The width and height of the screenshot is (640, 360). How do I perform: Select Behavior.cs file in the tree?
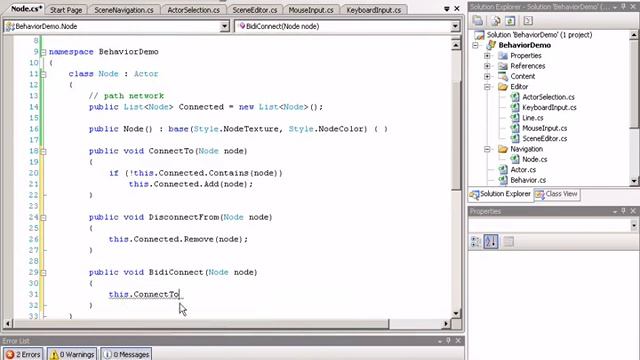[528, 180]
